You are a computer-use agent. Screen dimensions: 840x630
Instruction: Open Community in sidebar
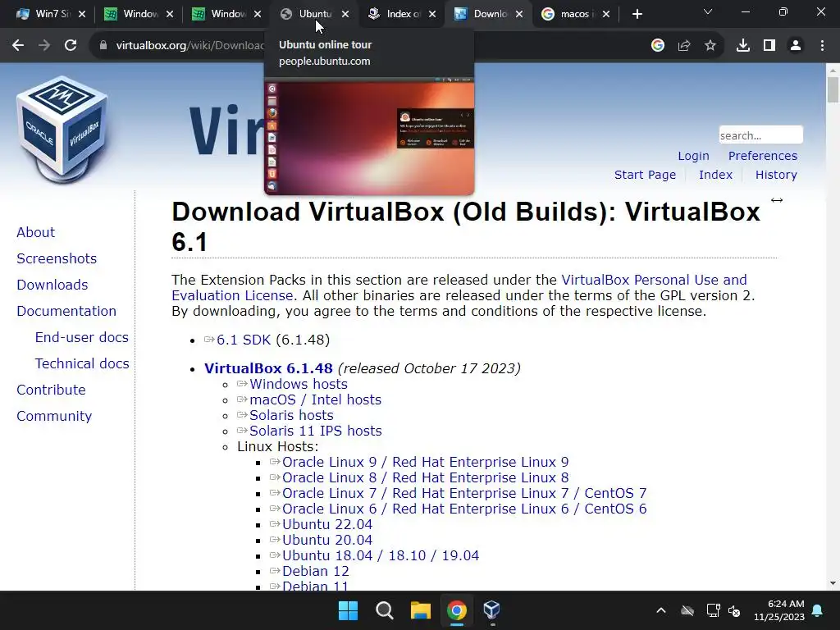click(x=54, y=416)
